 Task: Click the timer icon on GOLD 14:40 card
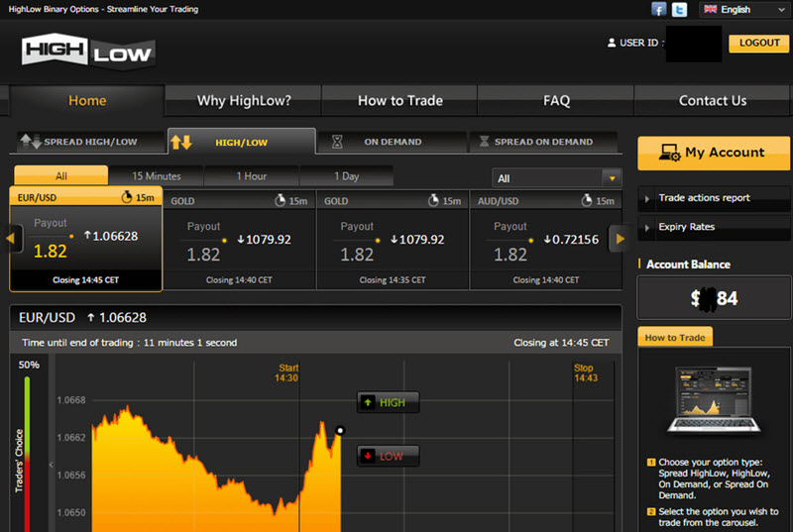[x=281, y=200]
